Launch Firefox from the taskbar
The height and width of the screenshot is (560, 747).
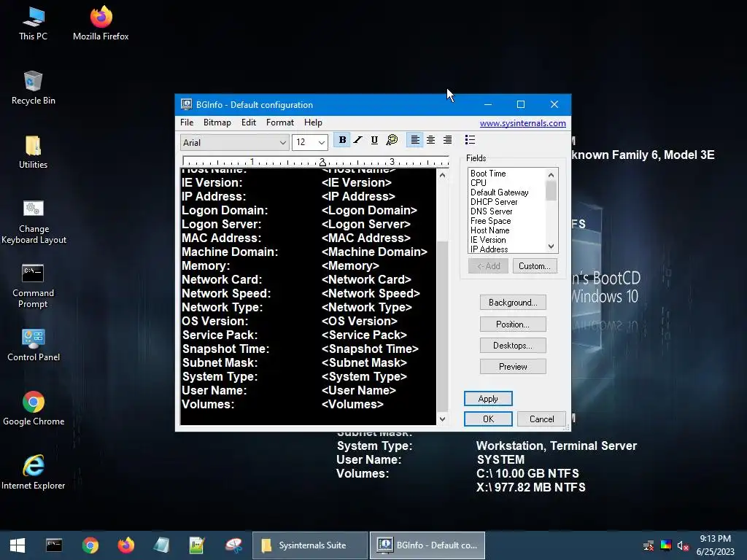[126, 545]
